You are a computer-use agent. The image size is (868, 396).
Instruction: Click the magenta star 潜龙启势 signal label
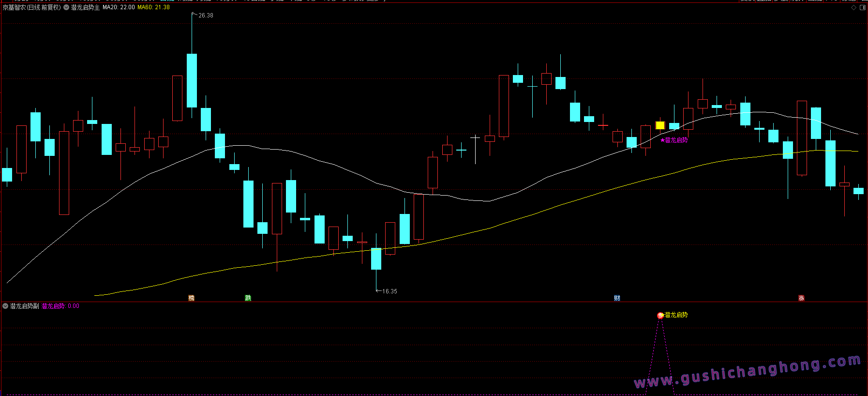tap(674, 140)
